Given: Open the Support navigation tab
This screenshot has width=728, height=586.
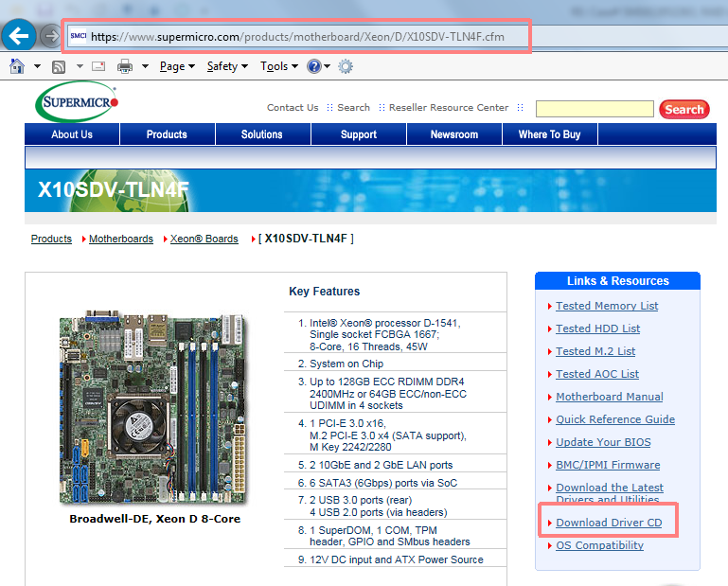Looking at the screenshot, I should (359, 134).
